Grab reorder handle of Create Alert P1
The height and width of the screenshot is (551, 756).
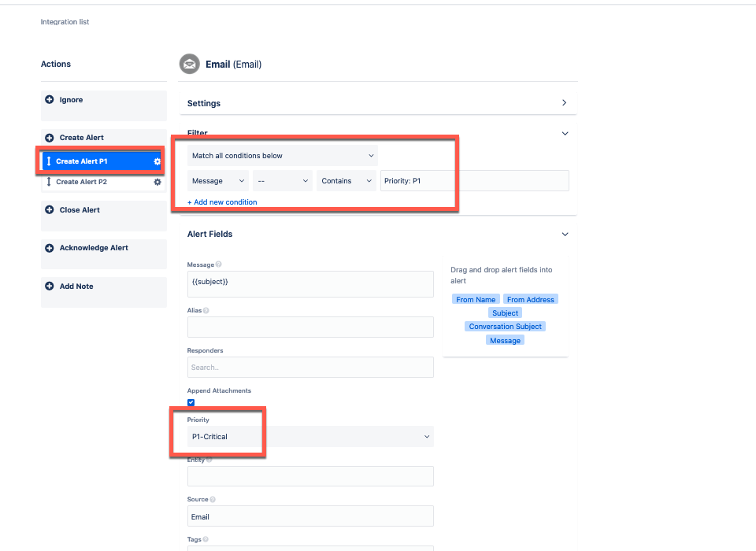pyautogui.click(x=48, y=161)
